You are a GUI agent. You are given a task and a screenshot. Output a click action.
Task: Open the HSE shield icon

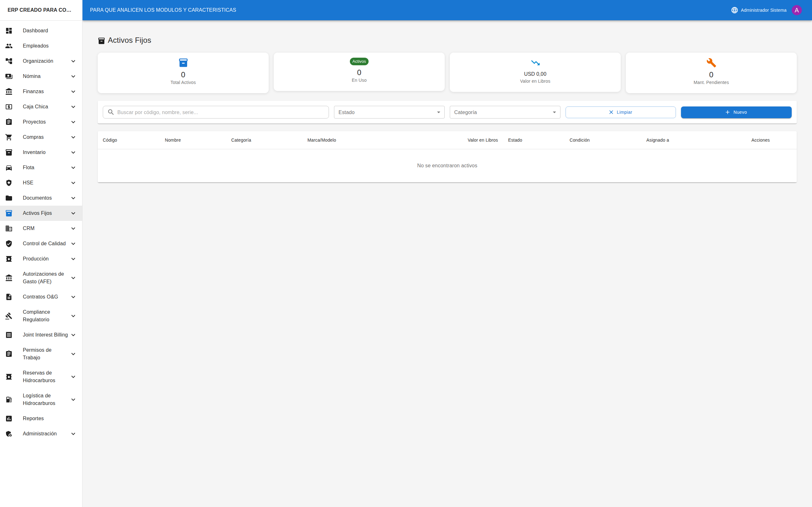(9, 183)
